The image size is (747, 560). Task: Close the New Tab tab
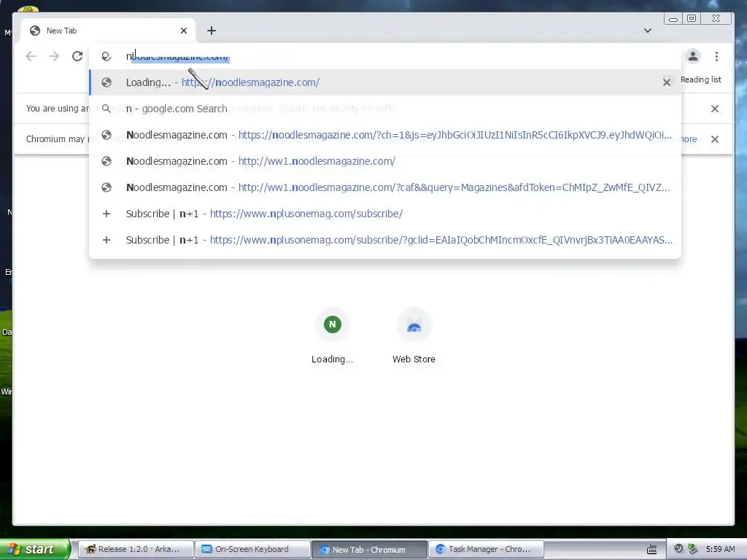[x=184, y=31]
